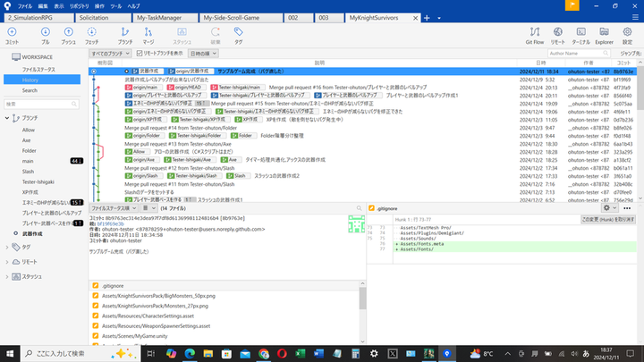Screen dimensions: 644x362
Task: Click the Sourcetree logo in title bar
Action: tap(7, 5)
